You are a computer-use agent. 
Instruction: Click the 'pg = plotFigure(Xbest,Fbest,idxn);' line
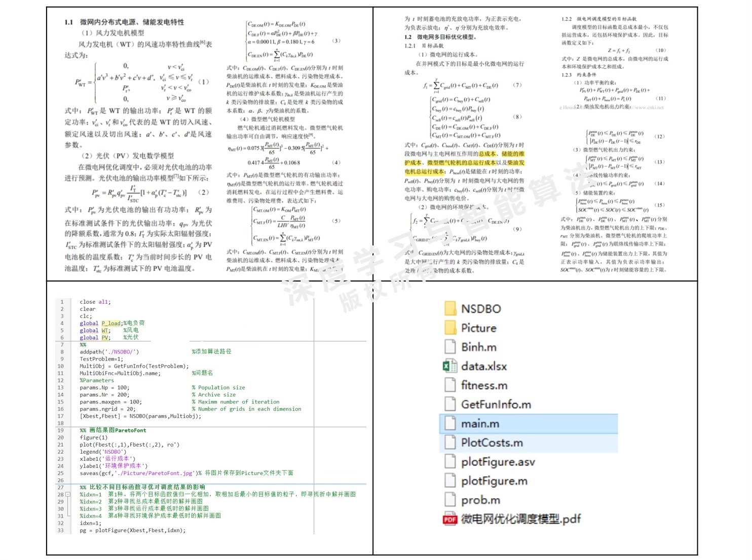tap(132, 530)
